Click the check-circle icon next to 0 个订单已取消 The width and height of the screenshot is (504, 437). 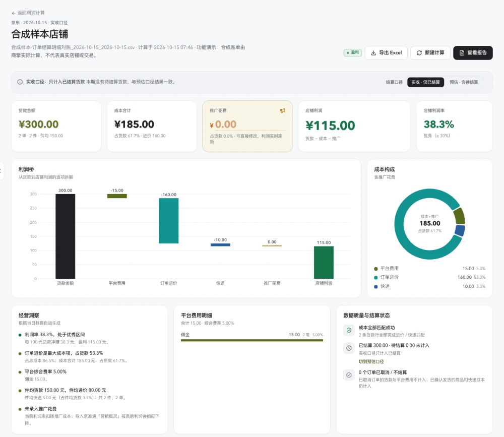(349, 376)
